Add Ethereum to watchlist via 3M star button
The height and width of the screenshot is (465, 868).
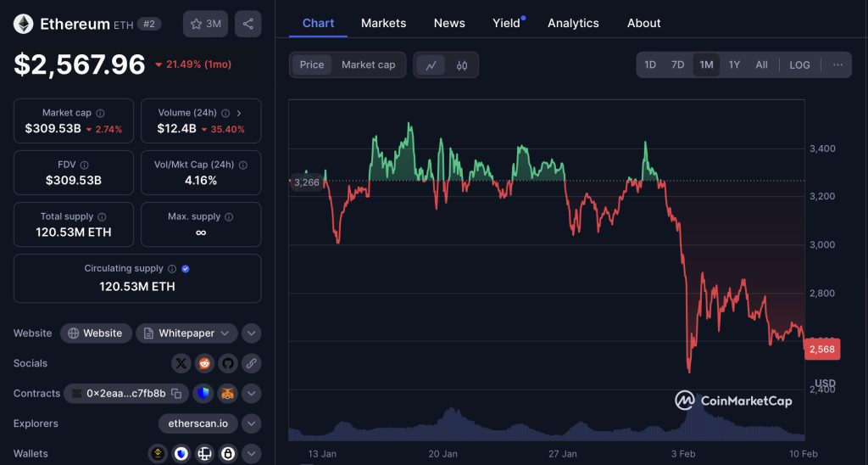pos(205,24)
